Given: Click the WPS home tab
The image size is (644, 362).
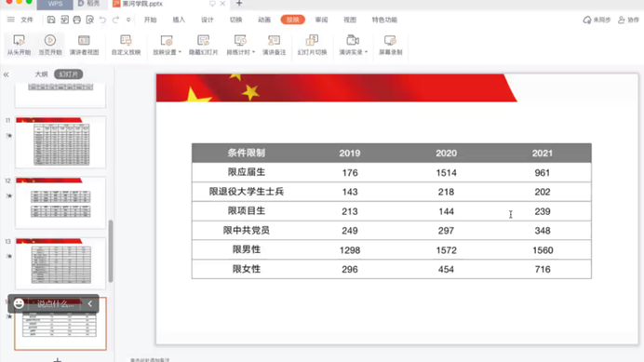Looking at the screenshot, I should coord(55,4).
